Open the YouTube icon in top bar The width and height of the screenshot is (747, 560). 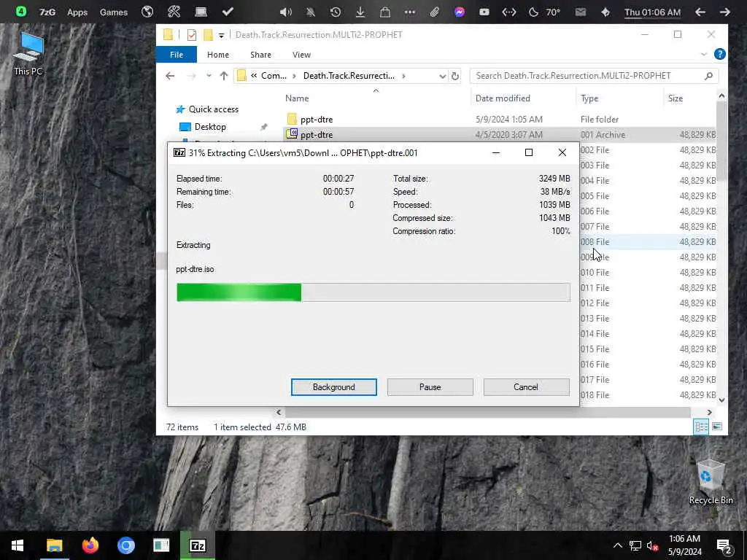coord(484,12)
